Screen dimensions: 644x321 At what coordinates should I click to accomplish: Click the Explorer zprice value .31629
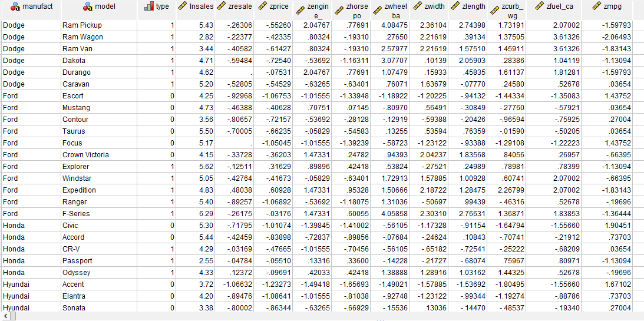273,167
